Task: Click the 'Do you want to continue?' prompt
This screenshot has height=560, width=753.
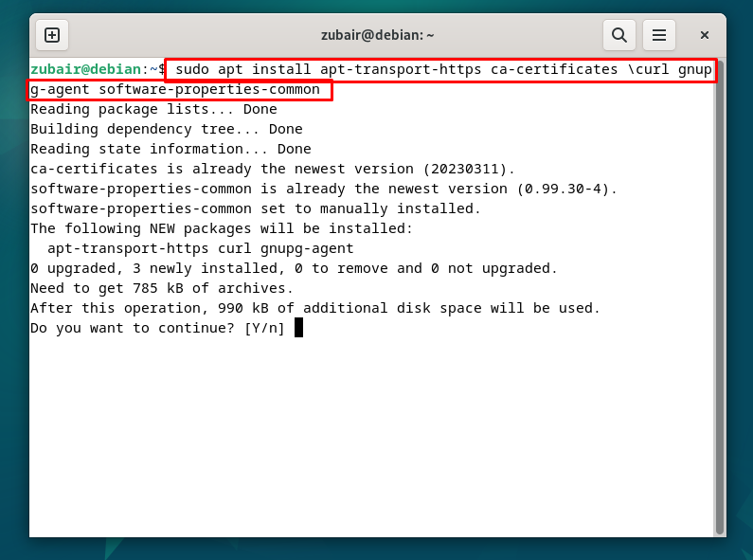Action: pyautogui.click(x=157, y=329)
